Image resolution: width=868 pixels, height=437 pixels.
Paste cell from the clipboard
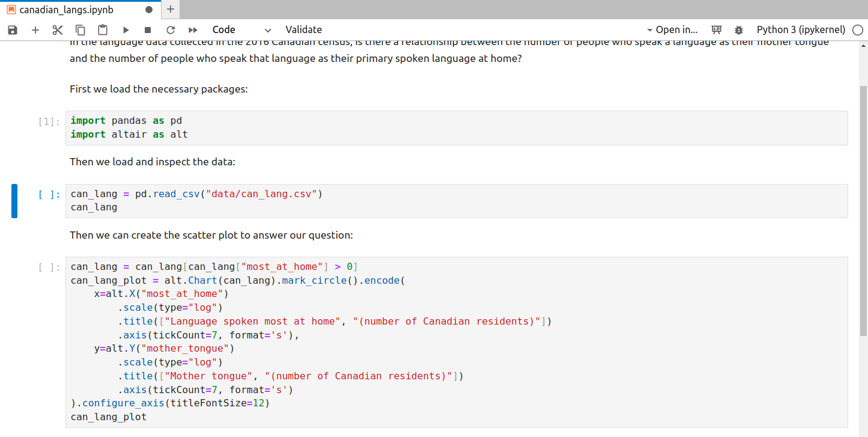(x=103, y=30)
